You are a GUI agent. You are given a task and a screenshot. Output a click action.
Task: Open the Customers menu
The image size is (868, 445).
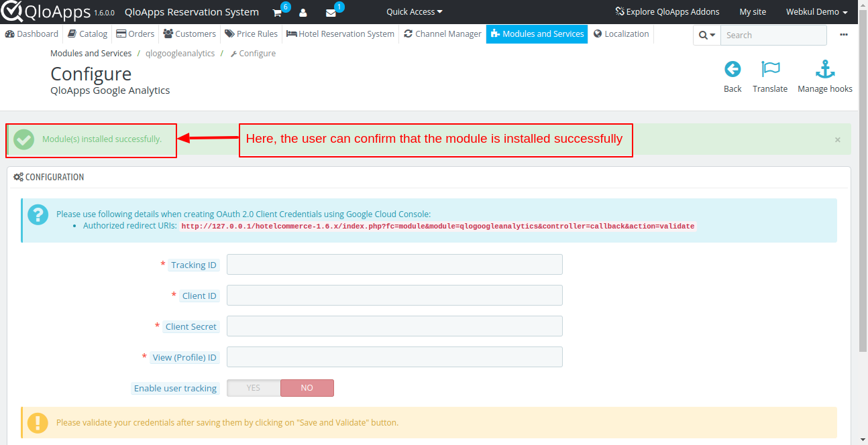tap(189, 34)
